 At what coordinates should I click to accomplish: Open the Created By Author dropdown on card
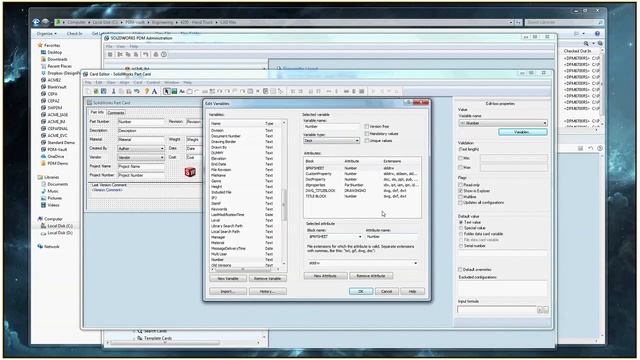(x=141, y=149)
